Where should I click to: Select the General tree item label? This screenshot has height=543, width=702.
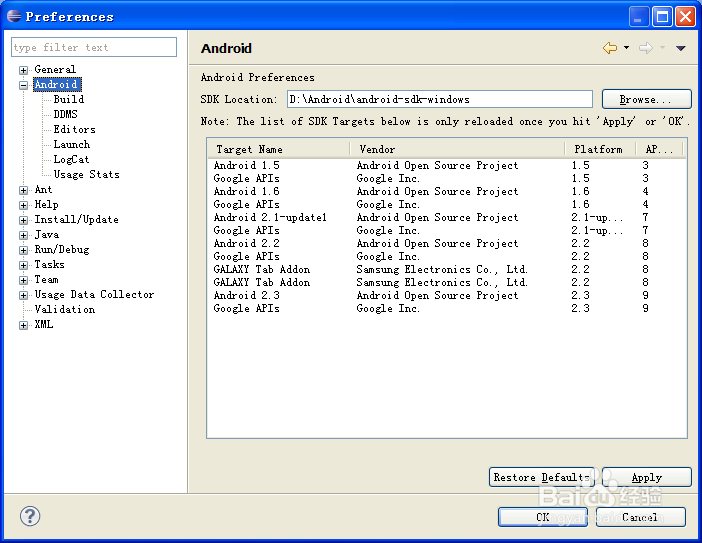(x=55, y=69)
